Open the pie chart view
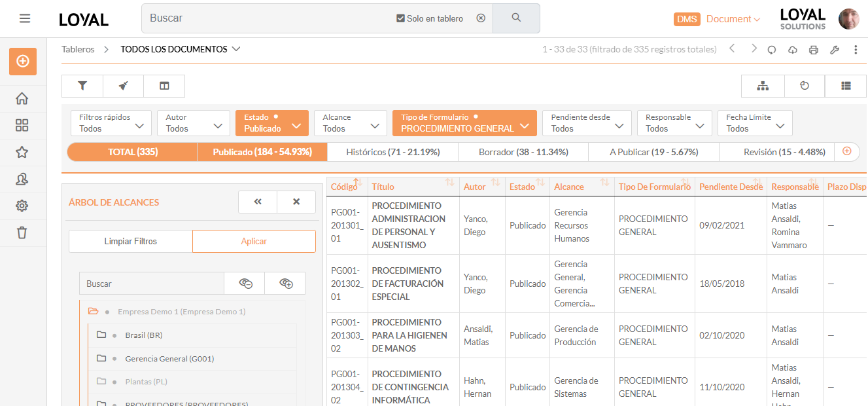This screenshot has height=406, width=868. [803, 86]
